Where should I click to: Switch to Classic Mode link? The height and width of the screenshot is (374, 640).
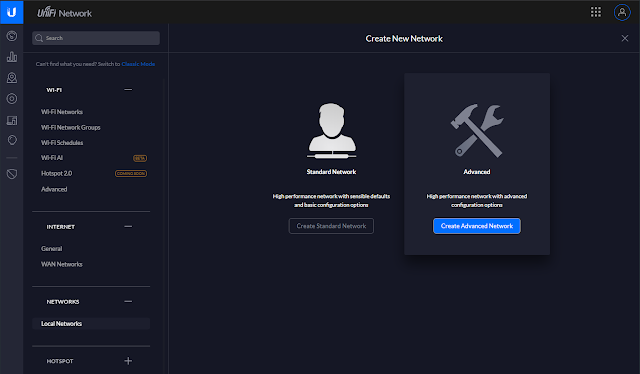pos(138,64)
